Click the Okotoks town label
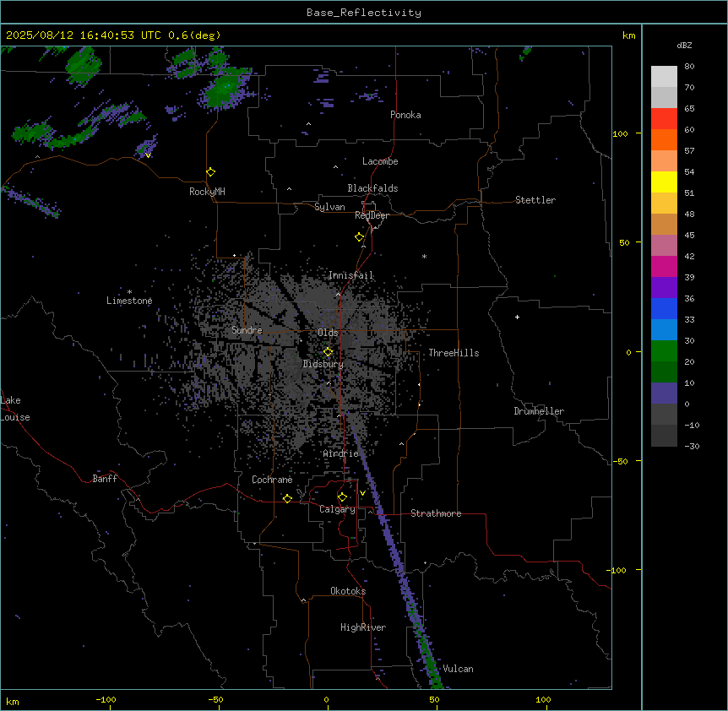The image size is (728, 711). 348,591
